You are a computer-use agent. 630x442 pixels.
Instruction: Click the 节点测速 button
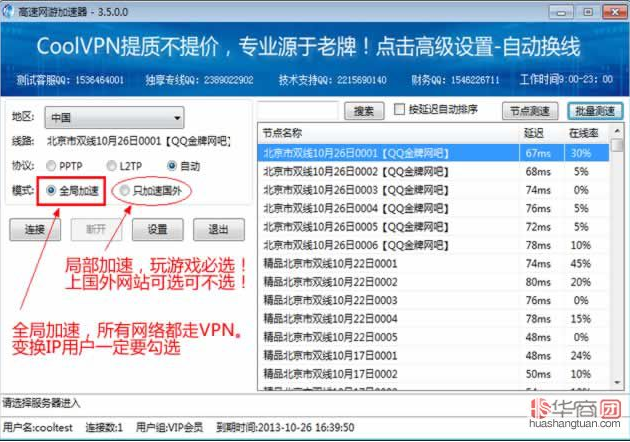point(530,111)
